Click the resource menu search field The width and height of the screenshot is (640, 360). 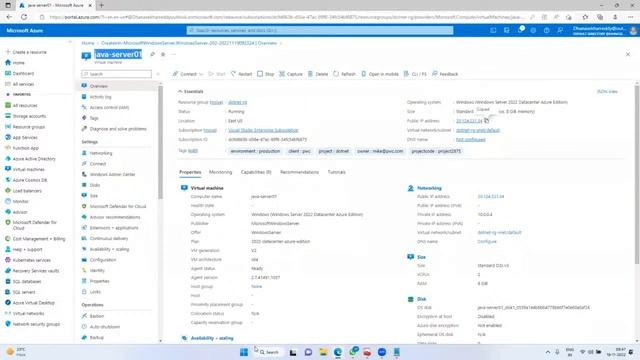click(117, 74)
